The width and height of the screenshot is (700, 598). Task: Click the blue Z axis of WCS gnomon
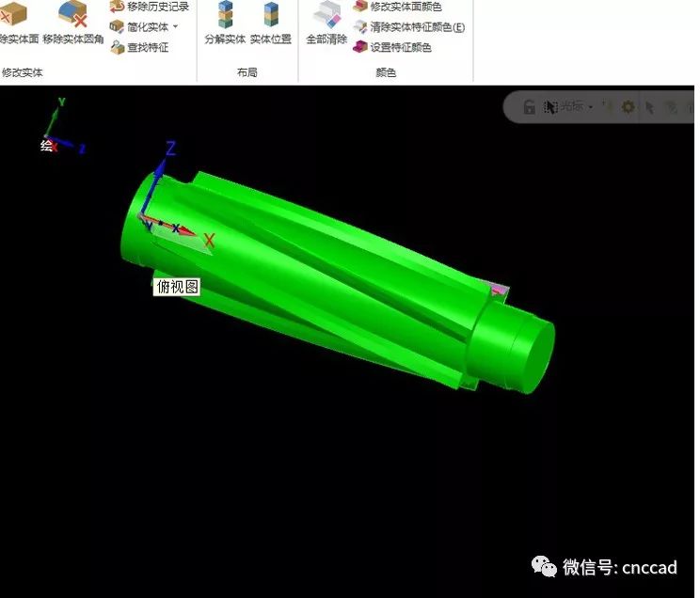click(x=158, y=179)
